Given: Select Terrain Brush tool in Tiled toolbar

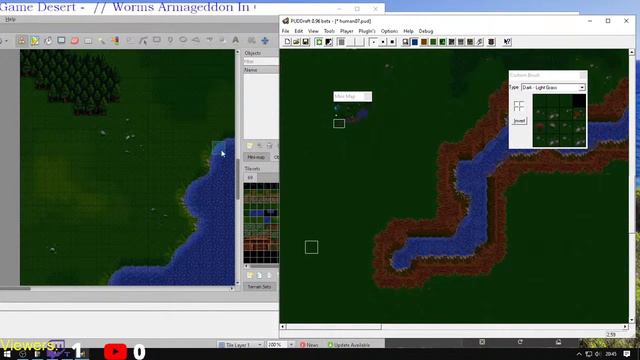Looking at the screenshot, I should coord(35,40).
